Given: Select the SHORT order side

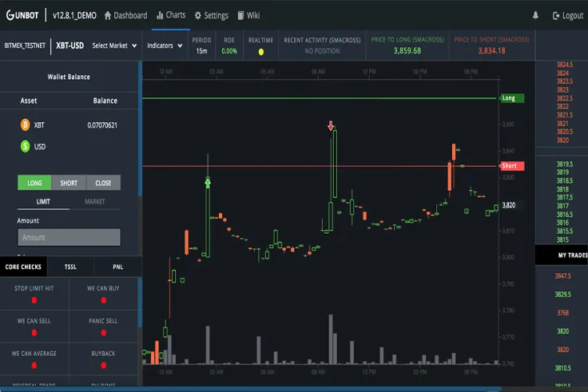Looking at the screenshot, I should pos(69,183).
